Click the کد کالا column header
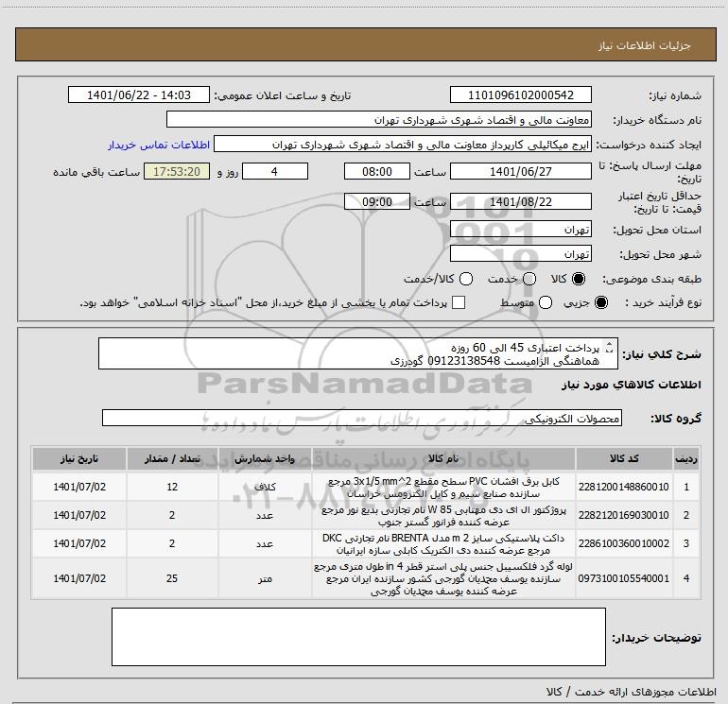Screen dimensions: 728x704 (624, 458)
